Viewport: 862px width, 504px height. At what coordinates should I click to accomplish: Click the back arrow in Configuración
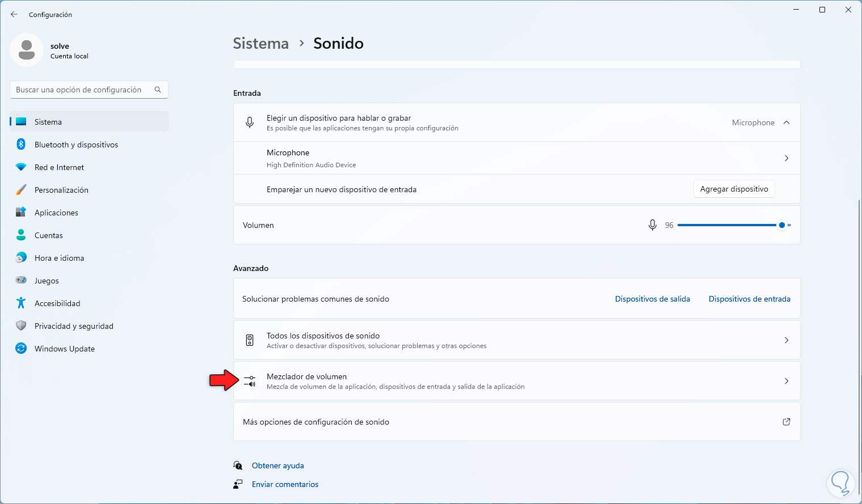tap(14, 15)
